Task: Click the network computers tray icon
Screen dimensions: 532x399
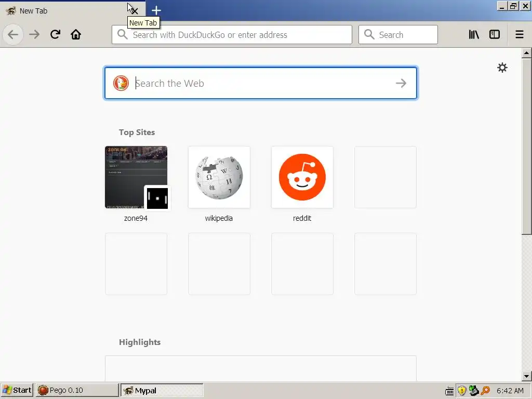Action: click(474, 391)
